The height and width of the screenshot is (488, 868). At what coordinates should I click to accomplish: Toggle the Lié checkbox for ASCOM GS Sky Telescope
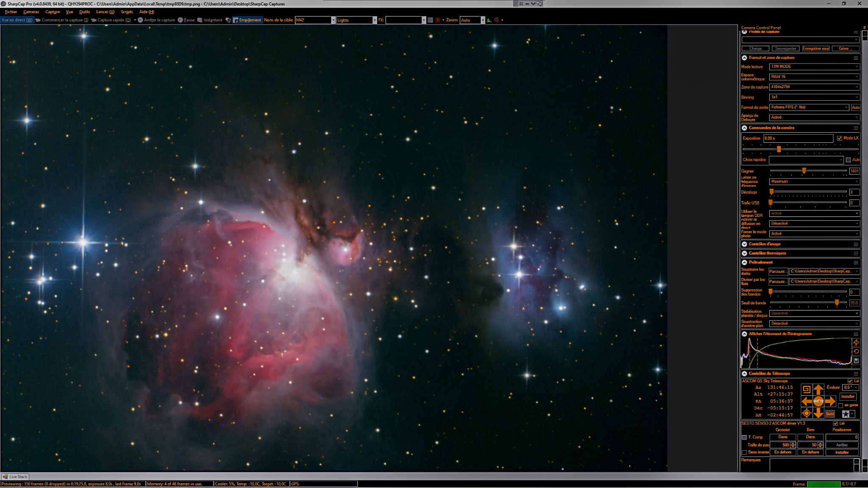point(850,381)
